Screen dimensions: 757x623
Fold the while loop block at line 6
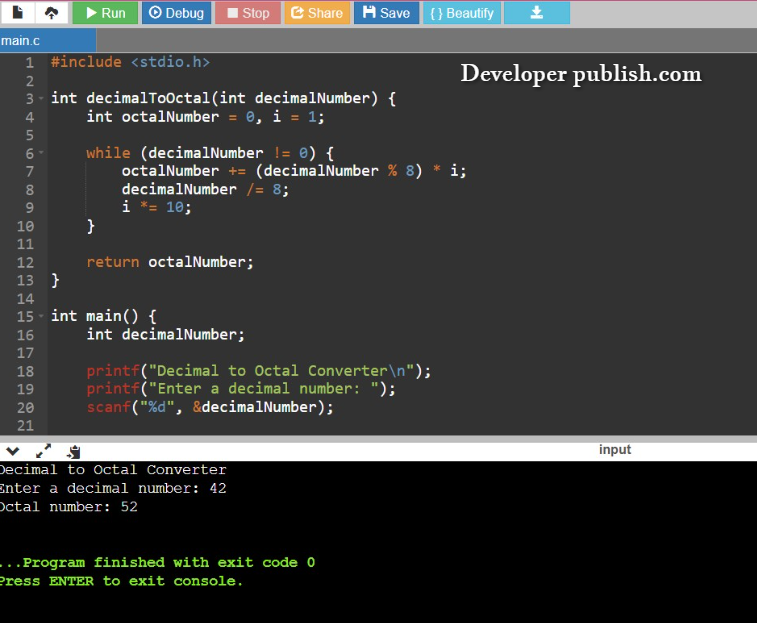41,154
